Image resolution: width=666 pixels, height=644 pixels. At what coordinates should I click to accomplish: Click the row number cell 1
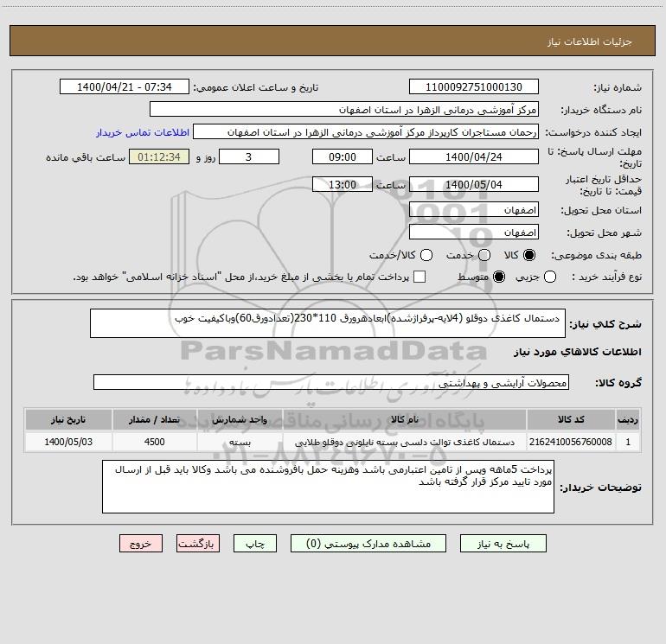tap(628, 442)
